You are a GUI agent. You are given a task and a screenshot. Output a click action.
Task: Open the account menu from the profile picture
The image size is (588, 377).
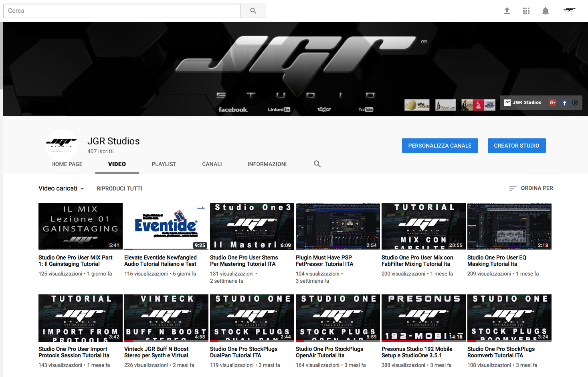click(x=569, y=10)
